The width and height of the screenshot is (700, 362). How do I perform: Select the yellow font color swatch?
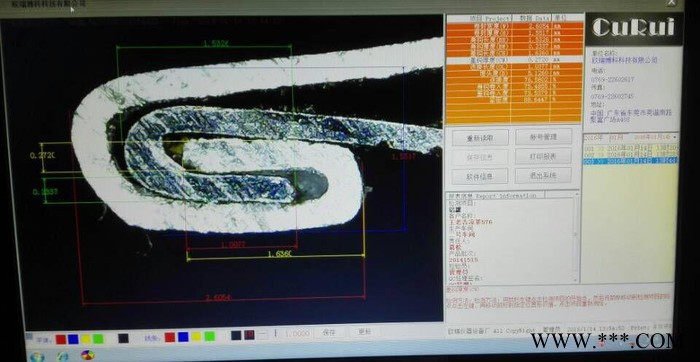click(x=86, y=339)
